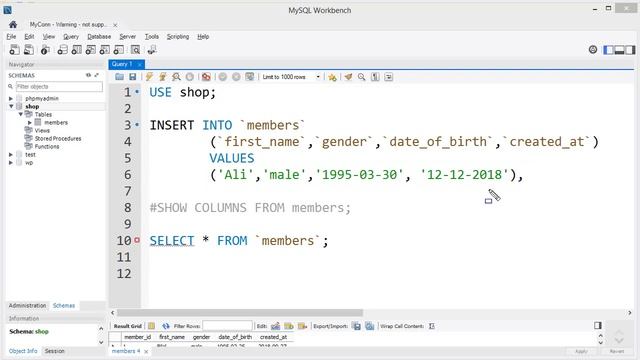Open the search table data icon
Viewport: 640px width, 360px height.
coord(136,50)
